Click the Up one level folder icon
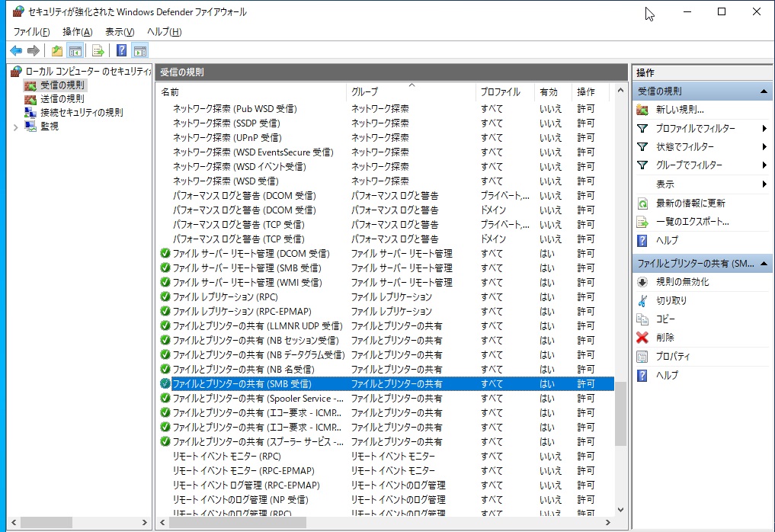Viewport: 775px width, 532px height. tap(57, 50)
